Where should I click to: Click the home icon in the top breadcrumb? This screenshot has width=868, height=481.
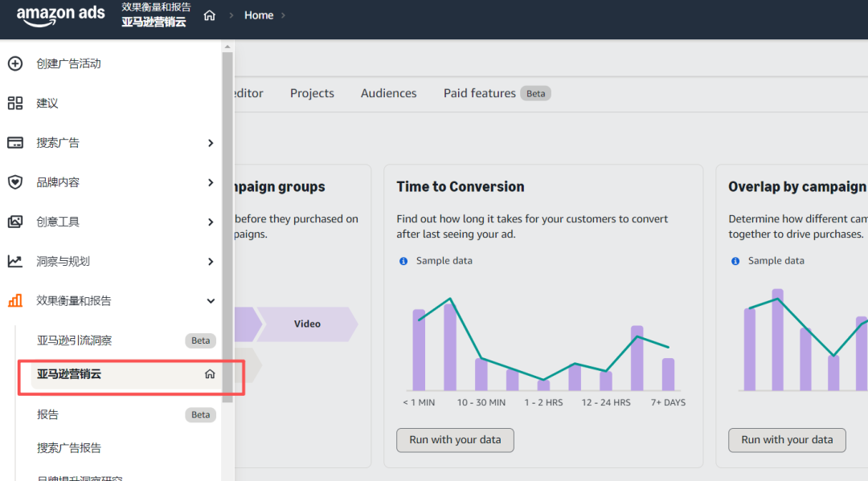[x=210, y=15]
